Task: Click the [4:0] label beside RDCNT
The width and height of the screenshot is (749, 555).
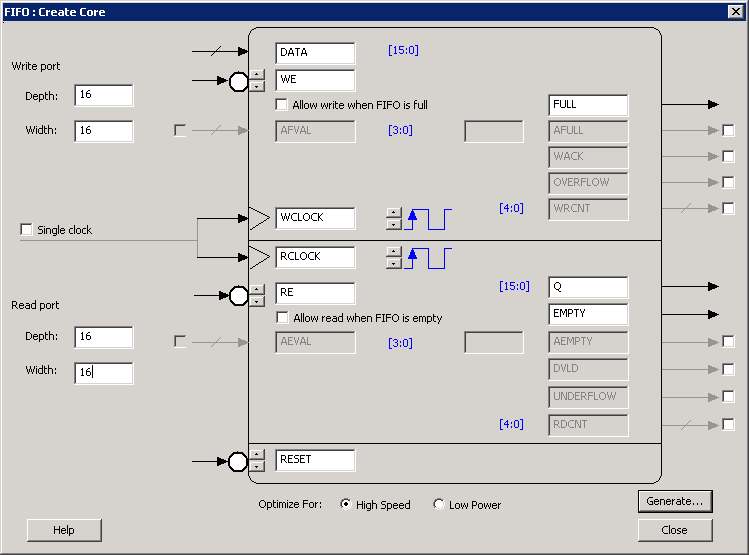Action: (511, 424)
